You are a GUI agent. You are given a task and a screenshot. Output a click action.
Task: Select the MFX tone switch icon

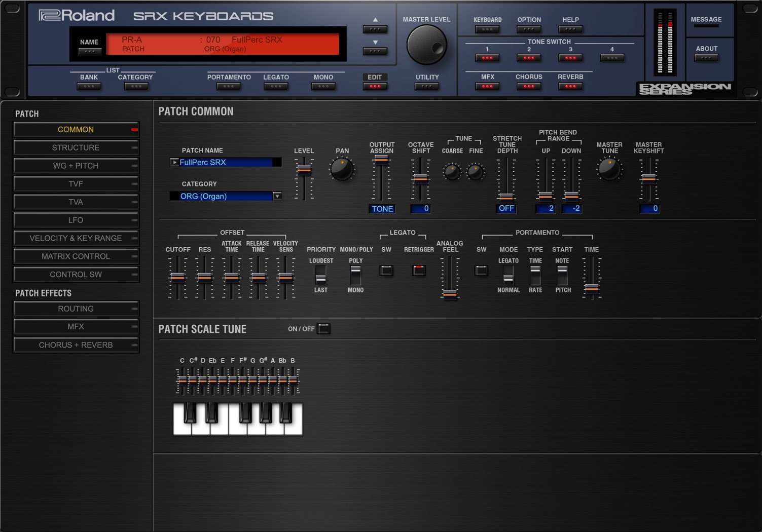[487, 86]
